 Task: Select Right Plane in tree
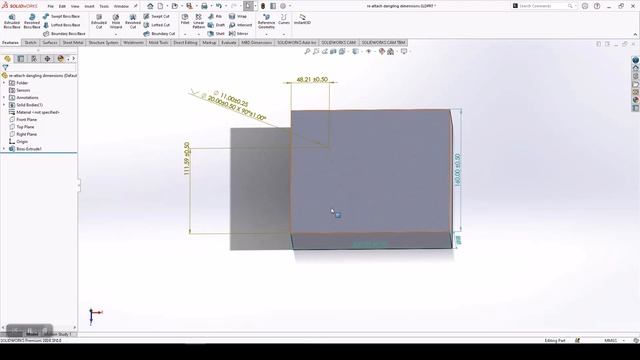coord(23,134)
